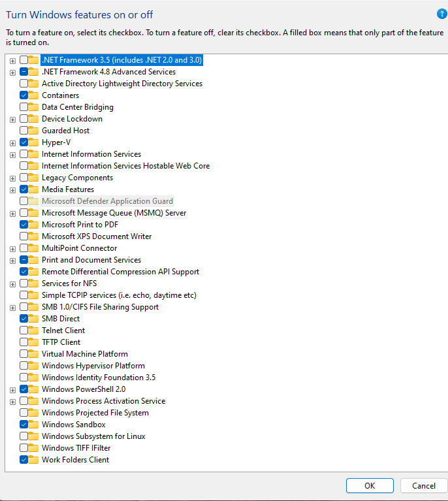Toggle .NET Framework 4.8 Advanced Services checkbox
Viewport: 448px width, 501px height.
click(24, 72)
